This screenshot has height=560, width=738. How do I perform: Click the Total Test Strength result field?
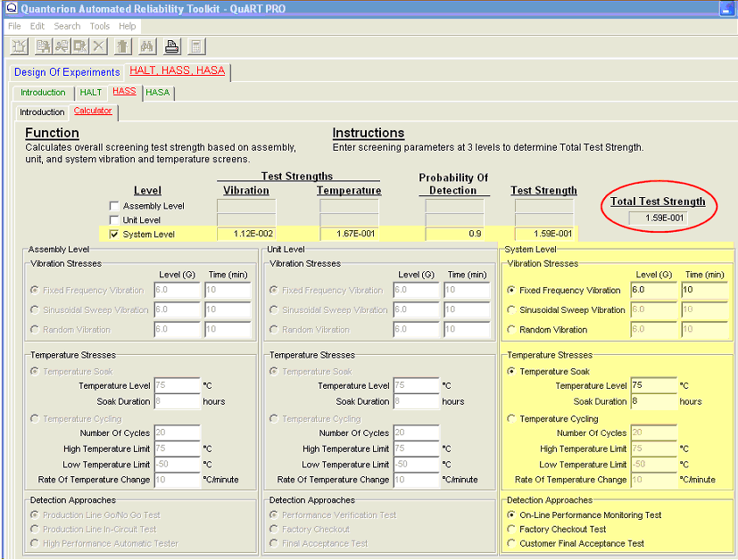pyautogui.click(x=658, y=218)
